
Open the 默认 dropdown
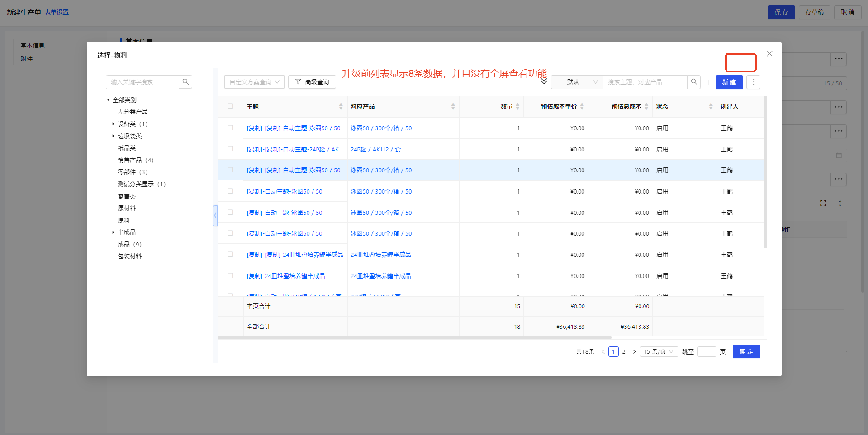click(577, 82)
